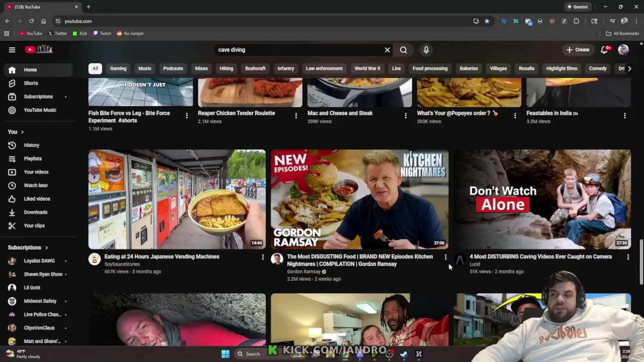Select the Gaming filter chip
This screenshot has width=644, height=362.
118,68
